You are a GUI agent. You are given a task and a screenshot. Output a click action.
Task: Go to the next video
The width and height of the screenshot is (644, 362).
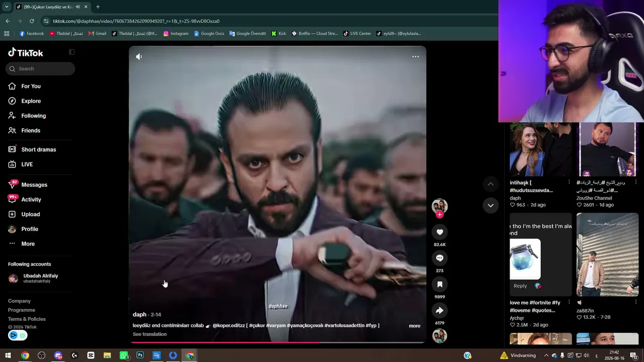(x=491, y=205)
